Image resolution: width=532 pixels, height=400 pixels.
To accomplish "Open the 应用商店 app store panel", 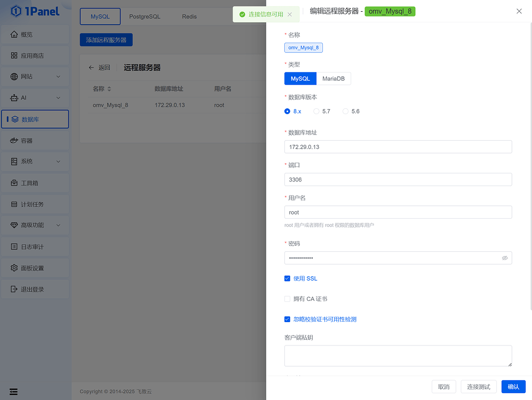I will 35,55.
